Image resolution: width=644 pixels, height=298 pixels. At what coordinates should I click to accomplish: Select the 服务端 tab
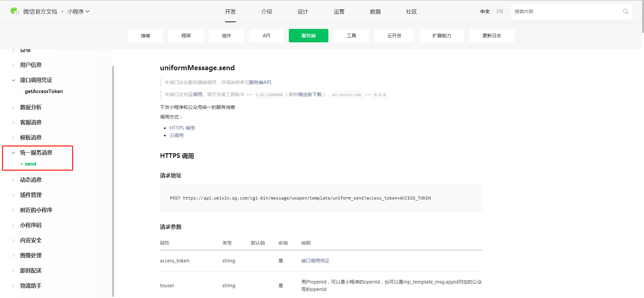pyautogui.click(x=309, y=36)
